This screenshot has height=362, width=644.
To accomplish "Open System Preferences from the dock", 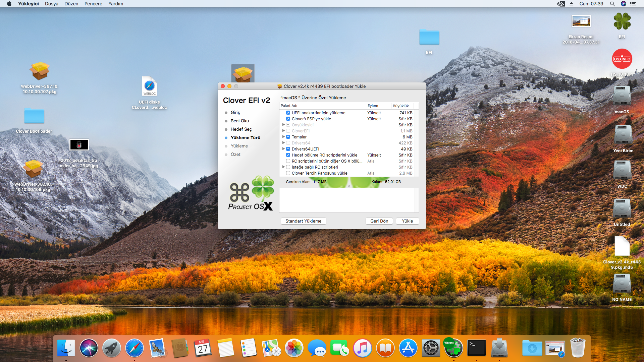I will click(x=431, y=348).
